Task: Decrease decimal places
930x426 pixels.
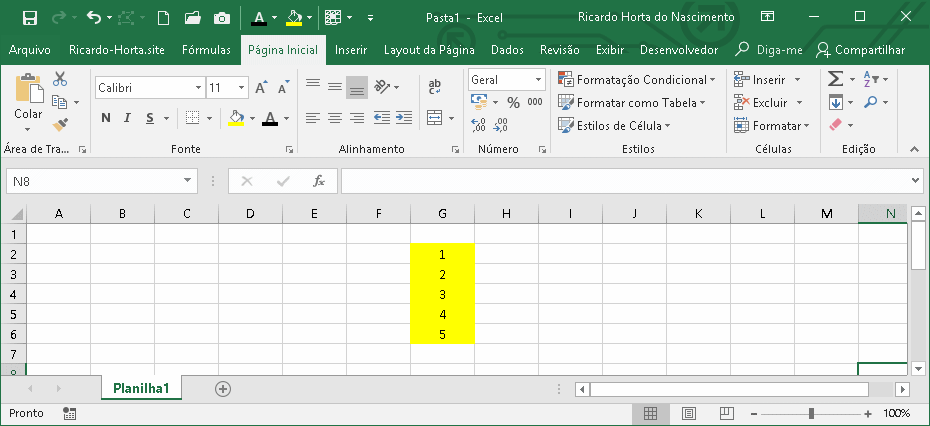Action: [501, 125]
